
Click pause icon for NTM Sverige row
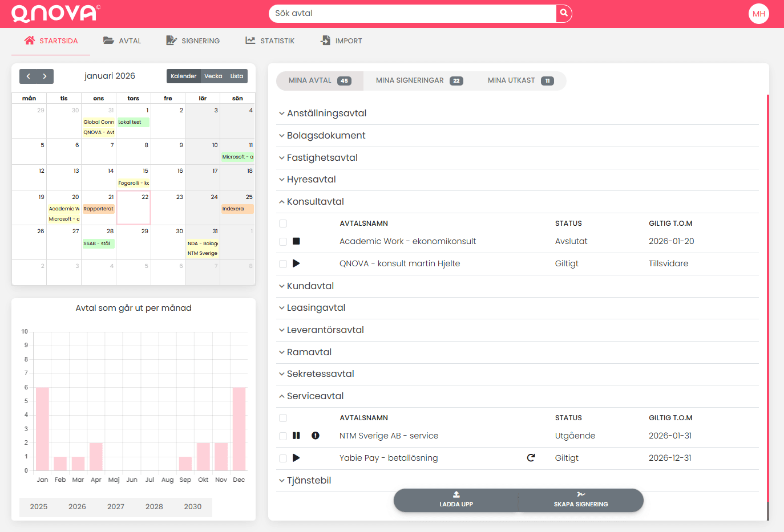tap(296, 436)
